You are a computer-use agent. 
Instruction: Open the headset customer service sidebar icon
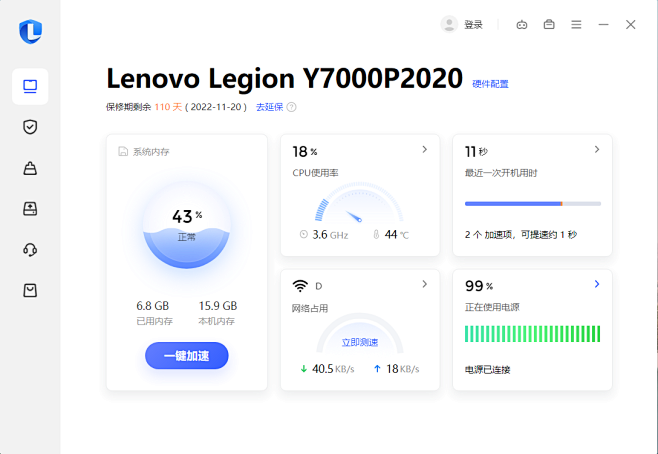click(x=30, y=250)
